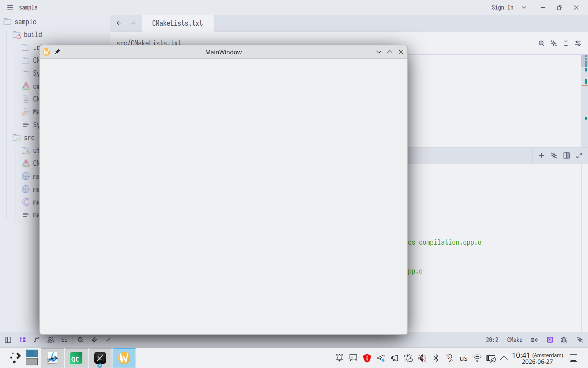Viewport: 588px width, 368px height.
Task: Open the Okular taskbar icon
Action: (52, 358)
